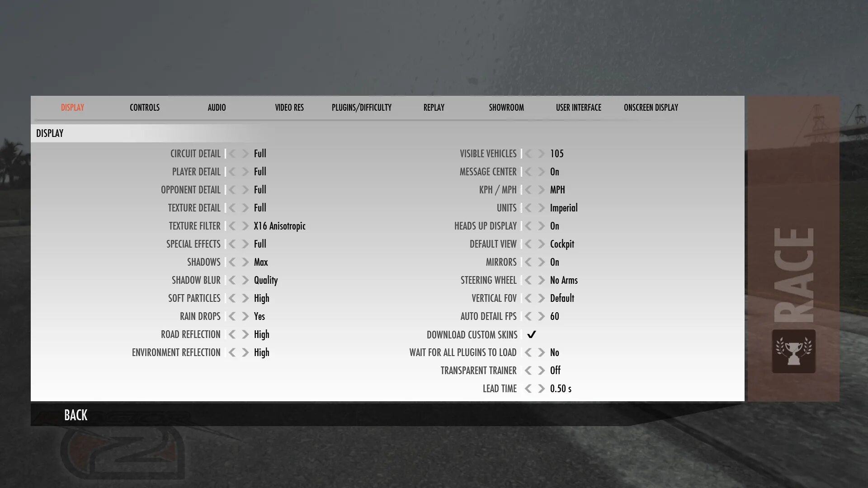Change KPH / MPH with left arrow
The image size is (868, 488).
click(x=528, y=190)
